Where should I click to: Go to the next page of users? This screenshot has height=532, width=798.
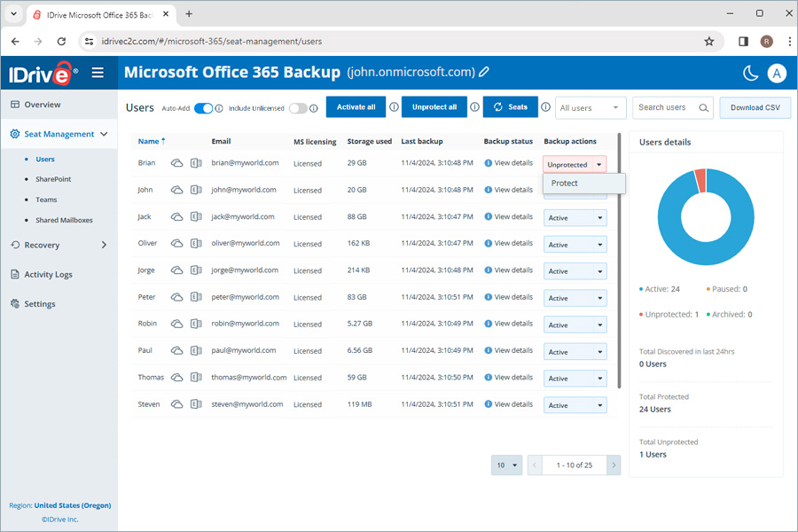(x=614, y=465)
